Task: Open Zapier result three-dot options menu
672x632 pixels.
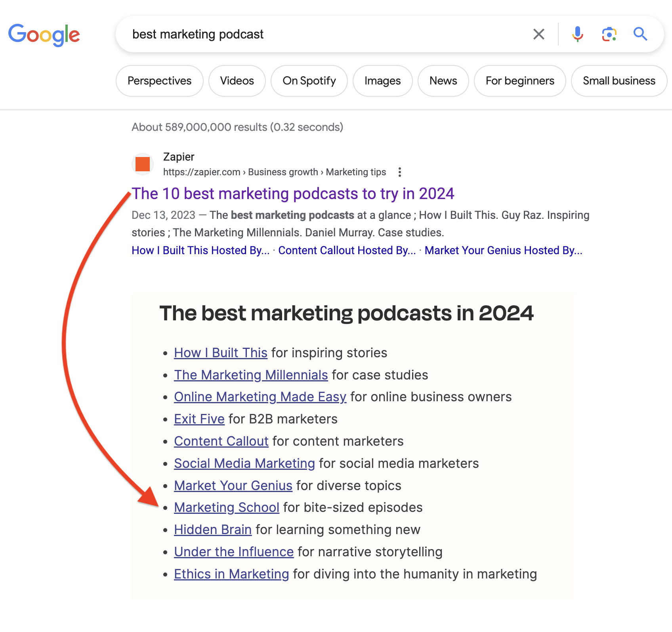Action: (399, 172)
